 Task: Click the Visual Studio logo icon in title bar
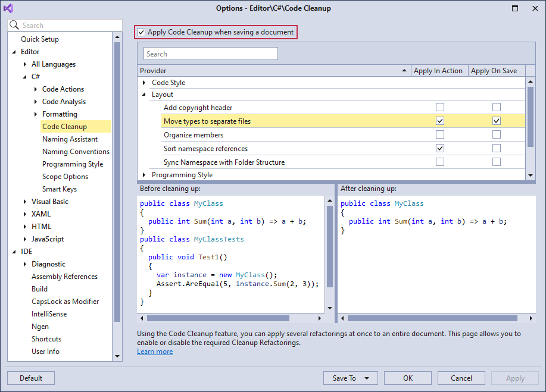pos(8,8)
